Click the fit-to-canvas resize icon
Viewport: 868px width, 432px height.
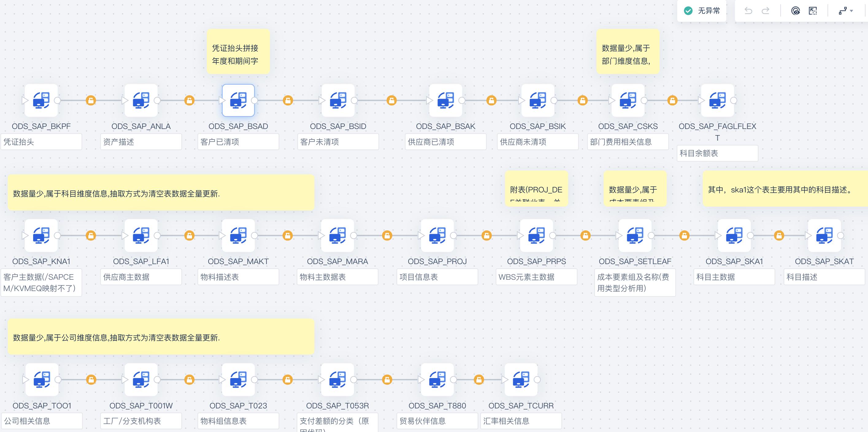tap(813, 11)
